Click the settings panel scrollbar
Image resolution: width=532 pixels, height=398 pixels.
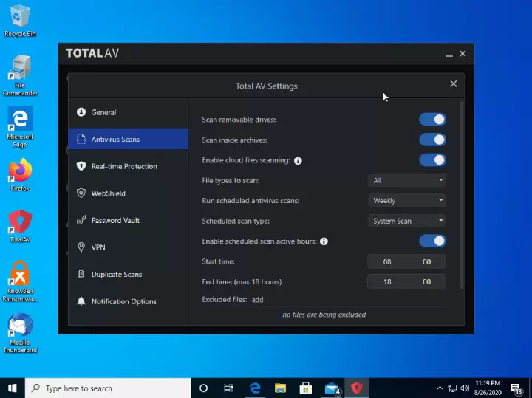point(461,195)
